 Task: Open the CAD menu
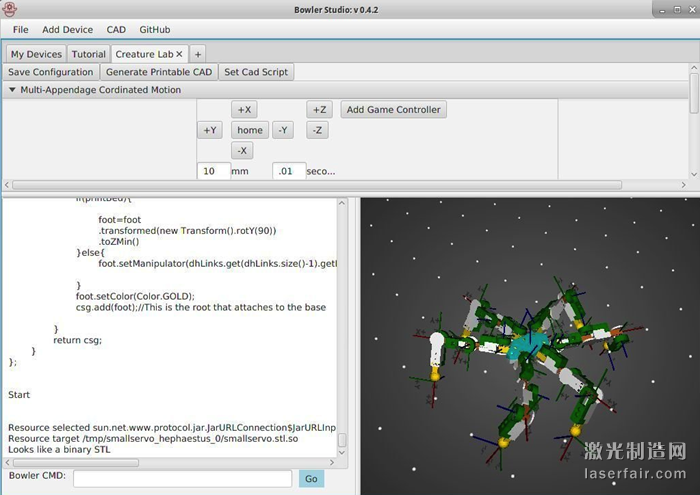pos(116,30)
